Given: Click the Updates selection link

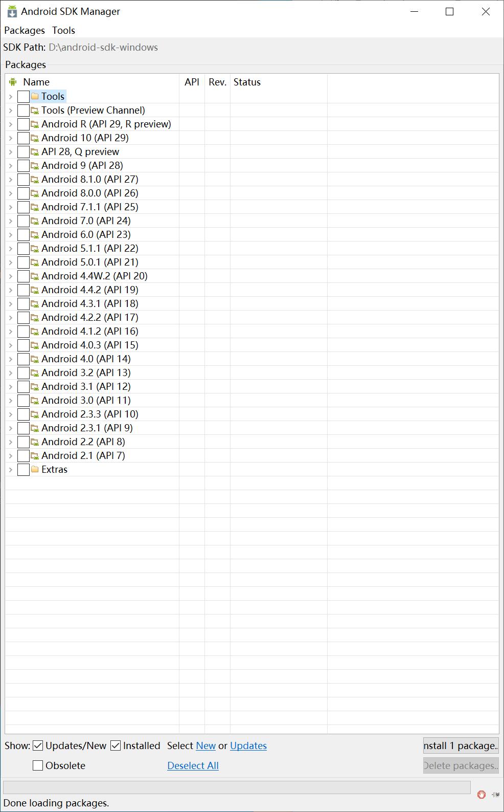Looking at the screenshot, I should tap(248, 745).
